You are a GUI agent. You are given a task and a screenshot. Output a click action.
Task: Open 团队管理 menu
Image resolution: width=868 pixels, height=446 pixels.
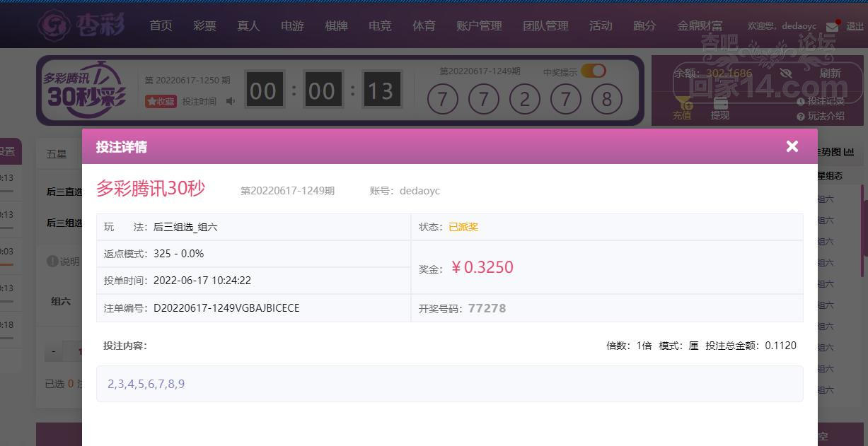(545, 25)
